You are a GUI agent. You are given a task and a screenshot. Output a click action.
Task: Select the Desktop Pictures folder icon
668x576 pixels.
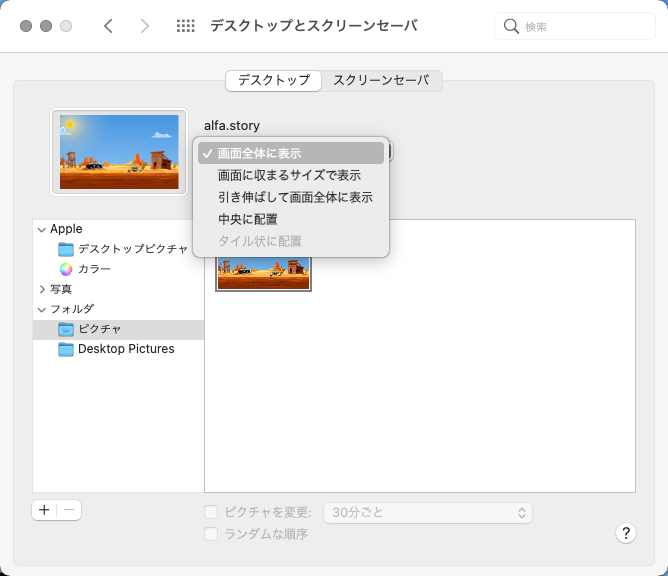click(x=66, y=349)
